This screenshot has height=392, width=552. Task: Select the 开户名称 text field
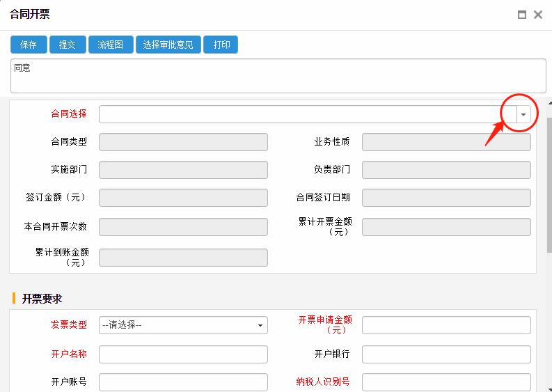[183, 354]
